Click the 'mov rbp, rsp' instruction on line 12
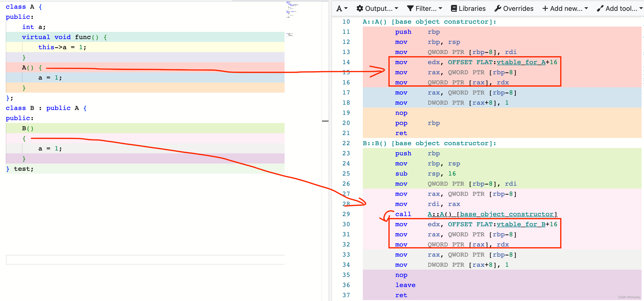This screenshot has width=644, height=301. click(x=428, y=42)
